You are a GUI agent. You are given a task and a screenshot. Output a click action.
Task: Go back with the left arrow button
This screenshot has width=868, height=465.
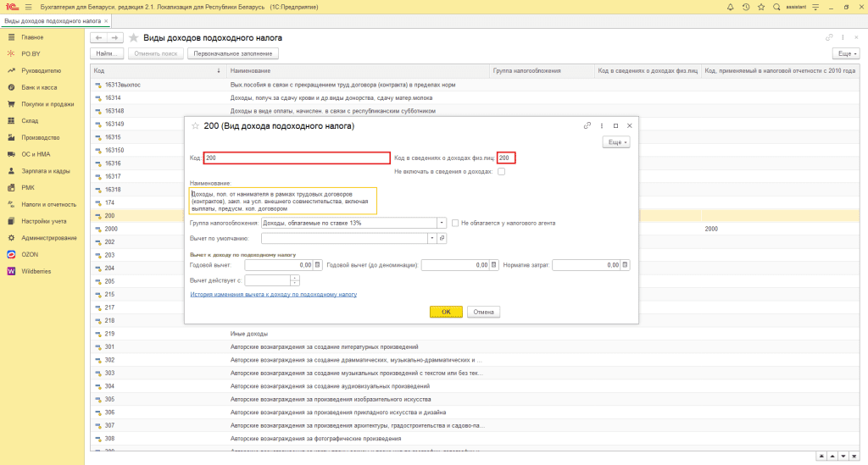tap(98, 37)
